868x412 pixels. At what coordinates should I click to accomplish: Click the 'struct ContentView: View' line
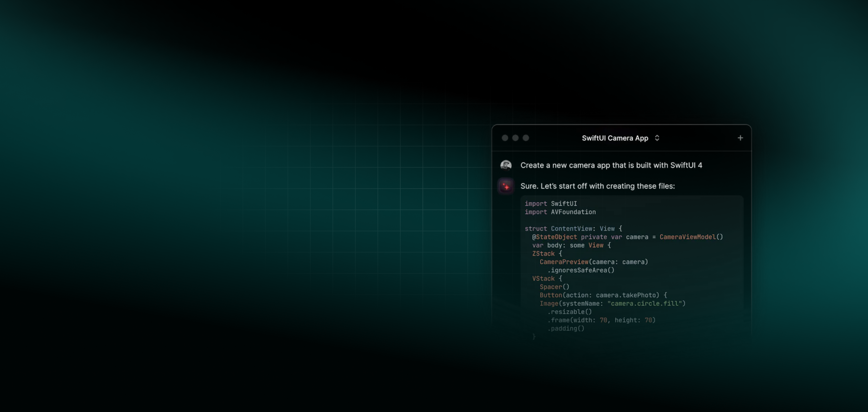point(573,228)
